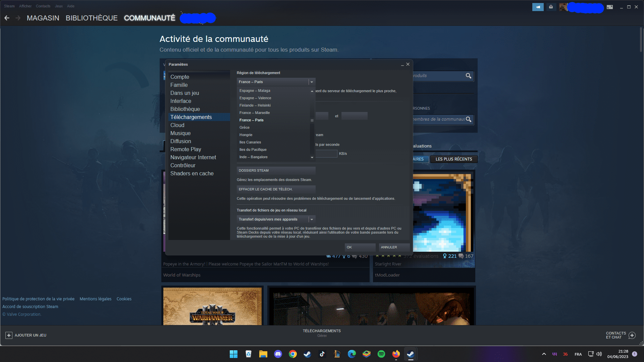Open Politique de protection de la vie privée link

[x=38, y=299]
